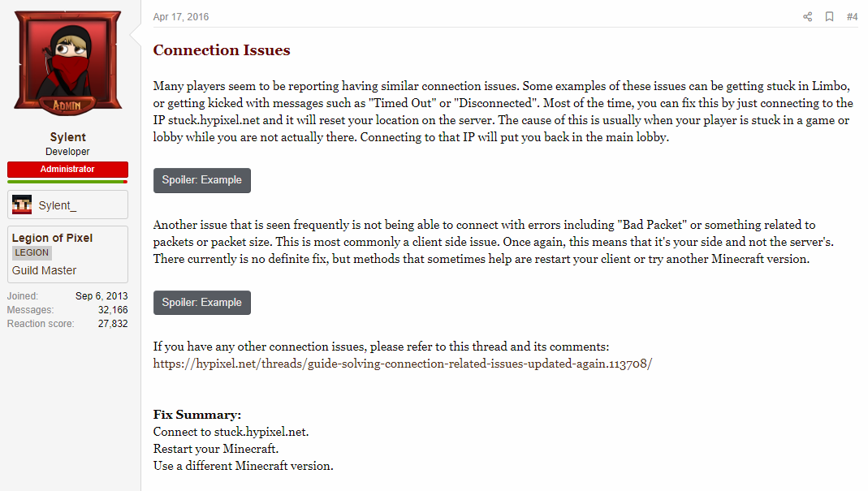This screenshot has width=868, height=491.
Task: Click the Minecraft head icon beside Sylent_
Action: 22,205
